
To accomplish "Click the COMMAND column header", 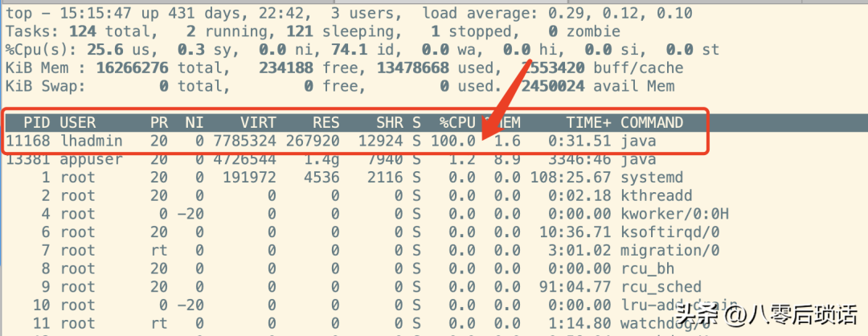I will tap(652, 121).
